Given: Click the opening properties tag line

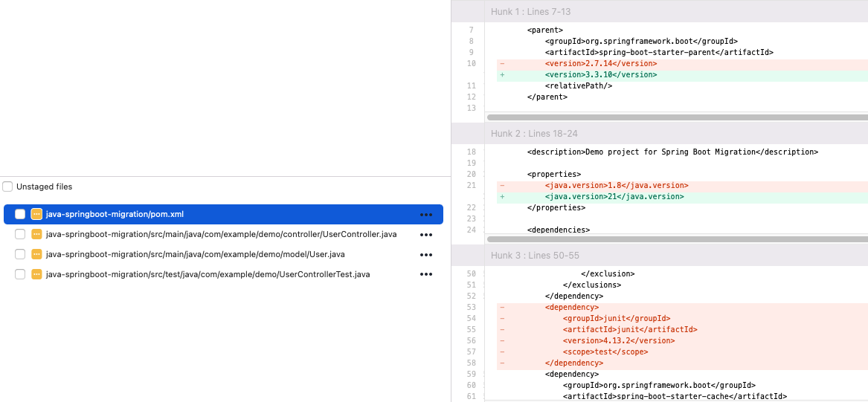Looking at the screenshot, I should (554, 174).
